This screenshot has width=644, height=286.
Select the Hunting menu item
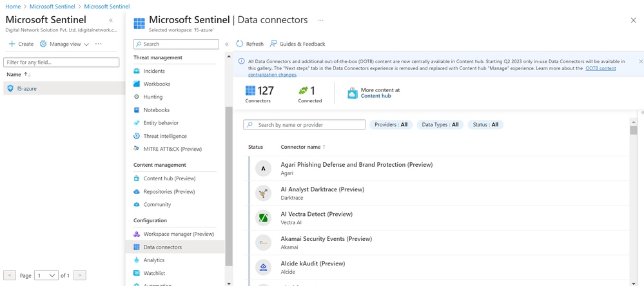coord(153,97)
